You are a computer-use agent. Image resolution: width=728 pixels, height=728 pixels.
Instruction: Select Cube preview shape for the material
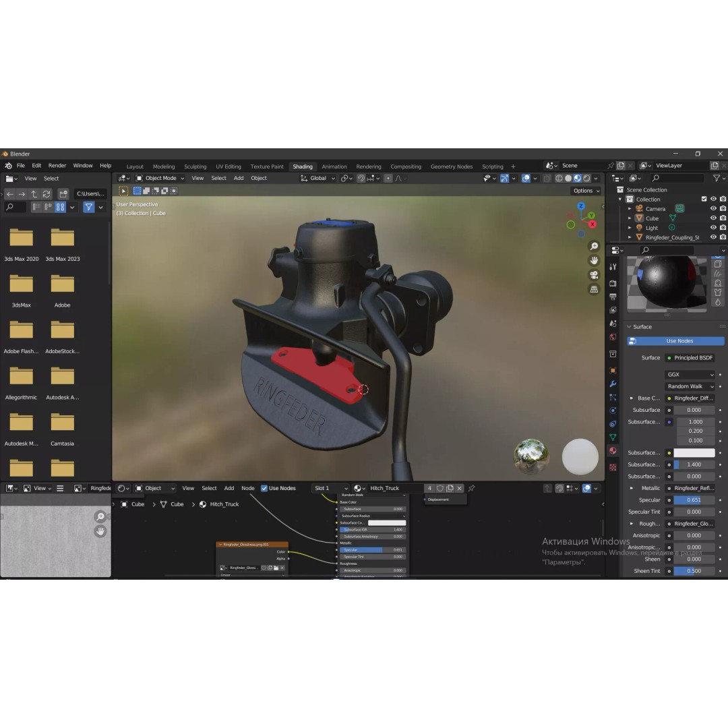[x=718, y=264]
